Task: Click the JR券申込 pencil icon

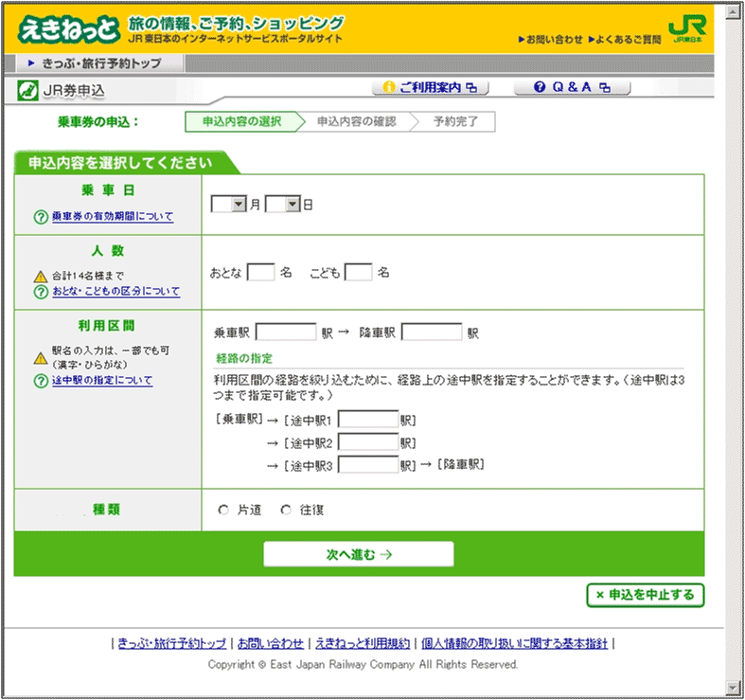Action: click(x=28, y=90)
